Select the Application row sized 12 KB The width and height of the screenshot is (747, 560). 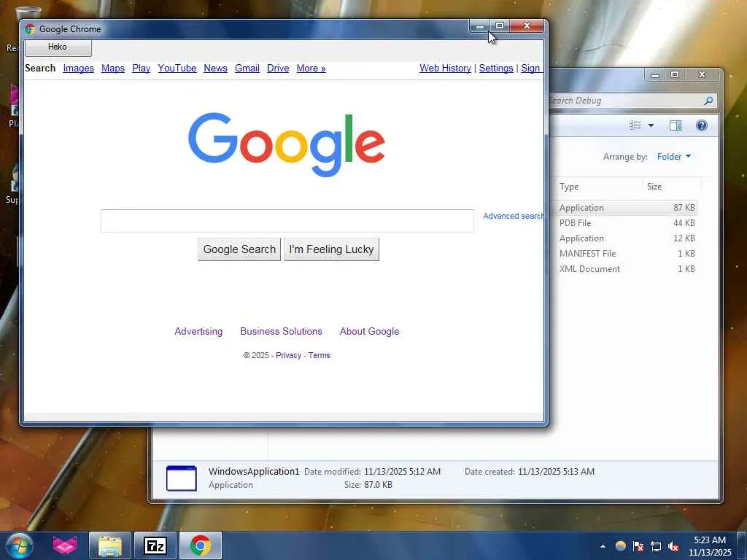click(626, 238)
